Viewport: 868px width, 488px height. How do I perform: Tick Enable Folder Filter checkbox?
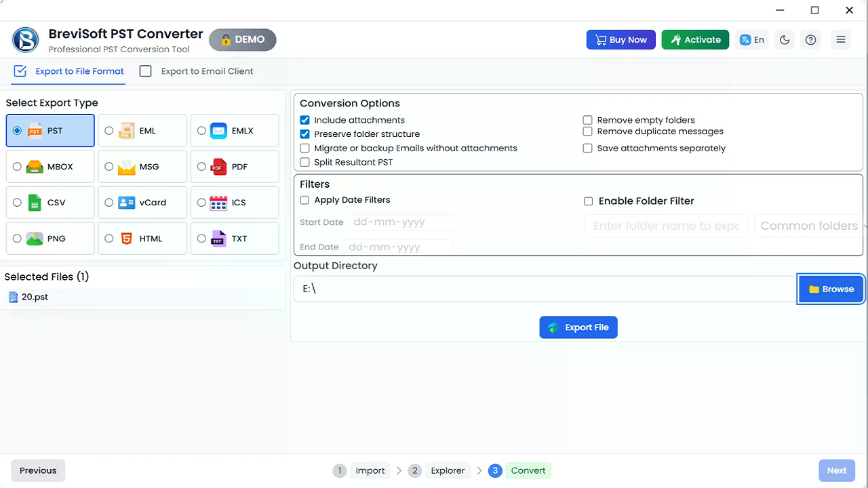(589, 201)
